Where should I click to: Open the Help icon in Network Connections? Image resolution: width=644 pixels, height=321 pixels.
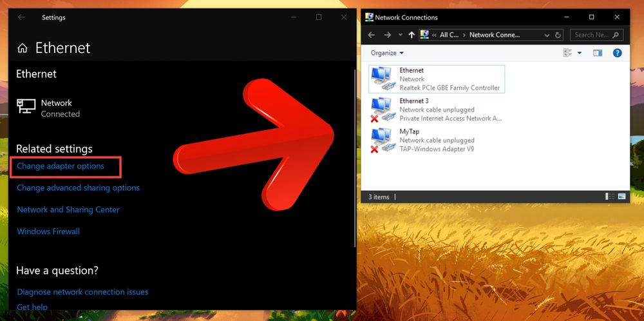(x=618, y=53)
